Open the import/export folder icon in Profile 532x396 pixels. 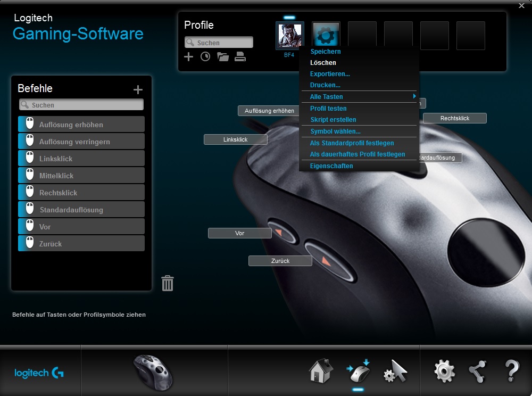223,56
